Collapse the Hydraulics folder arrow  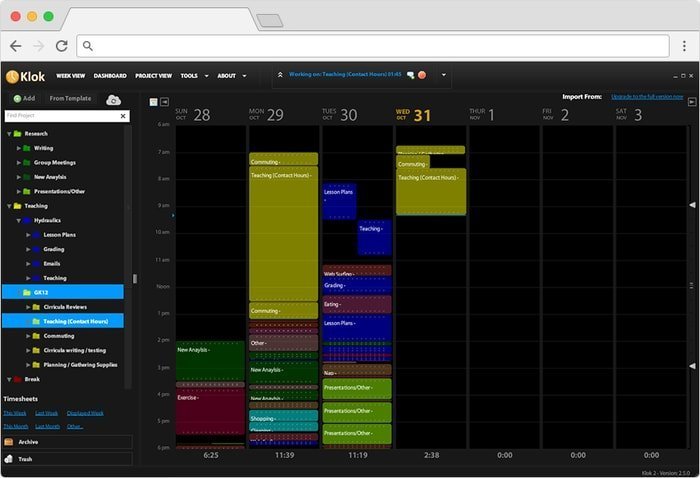click(19, 220)
